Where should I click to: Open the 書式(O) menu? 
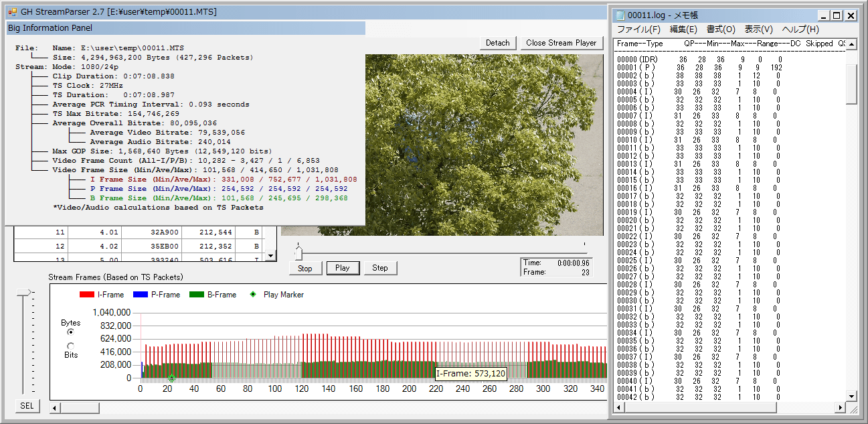[x=721, y=29]
